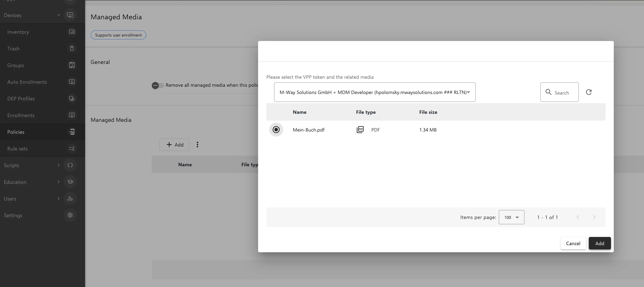Click the Settings gear icon in the sidebar
The height and width of the screenshot is (287, 644).
pyautogui.click(x=70, y=215)
